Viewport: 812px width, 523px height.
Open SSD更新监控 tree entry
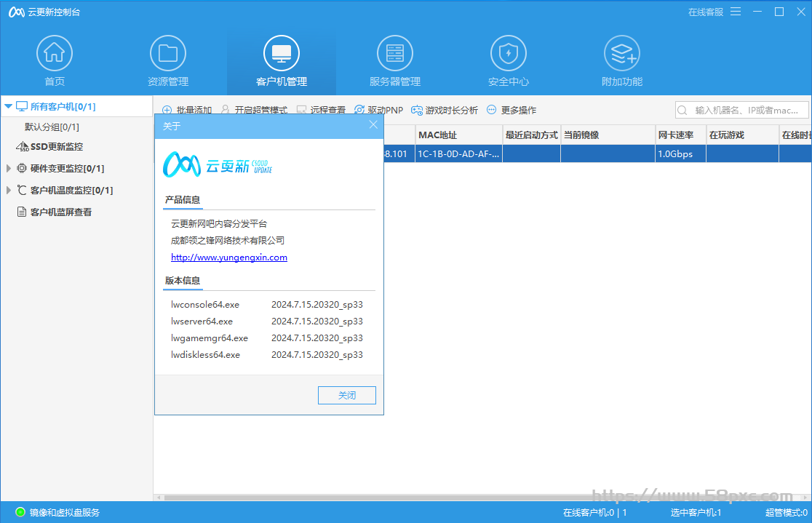[57, 146]
